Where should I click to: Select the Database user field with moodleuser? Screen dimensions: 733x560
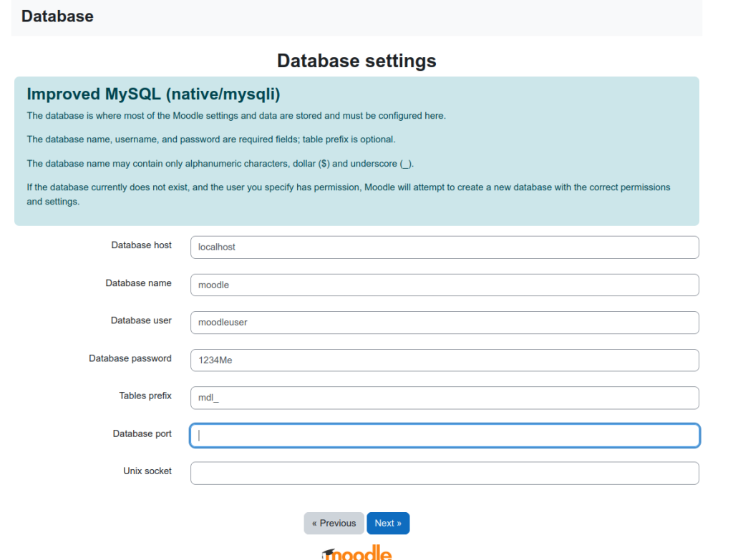click(x=444, y=323)
